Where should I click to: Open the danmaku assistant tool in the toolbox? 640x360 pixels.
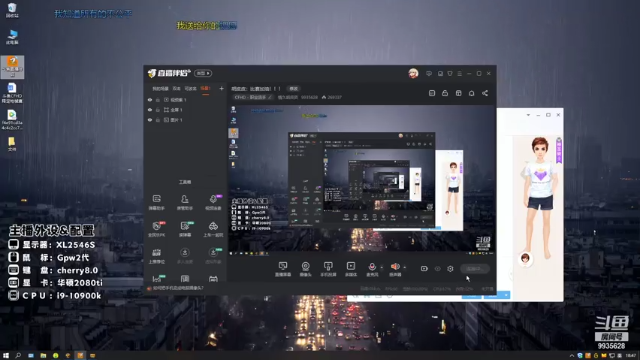[x=157, y=202]
